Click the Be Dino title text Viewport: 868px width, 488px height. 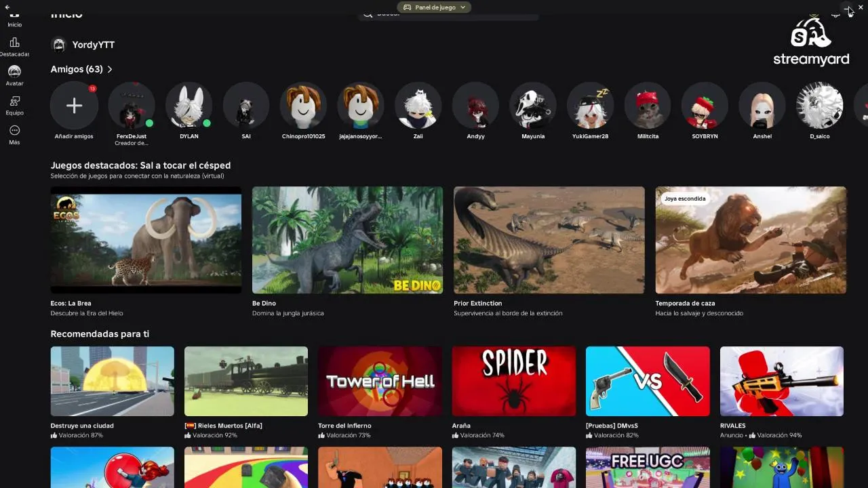(264, 304)
